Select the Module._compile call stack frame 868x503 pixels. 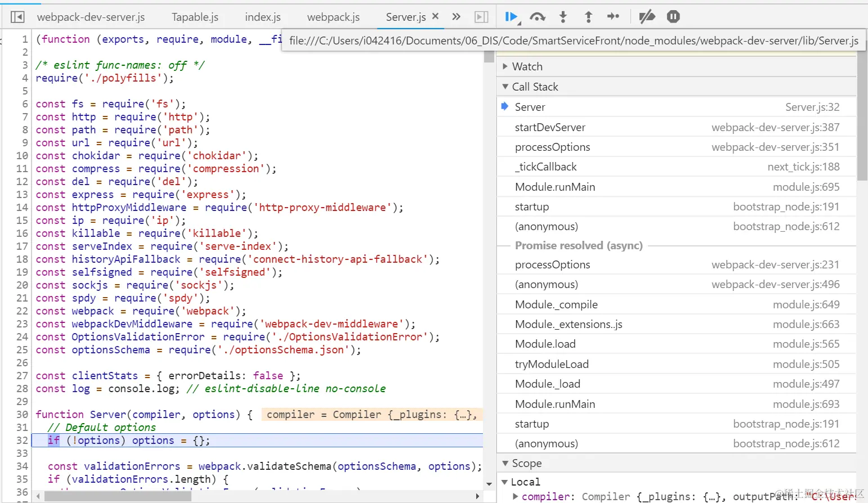click(677, 304)
